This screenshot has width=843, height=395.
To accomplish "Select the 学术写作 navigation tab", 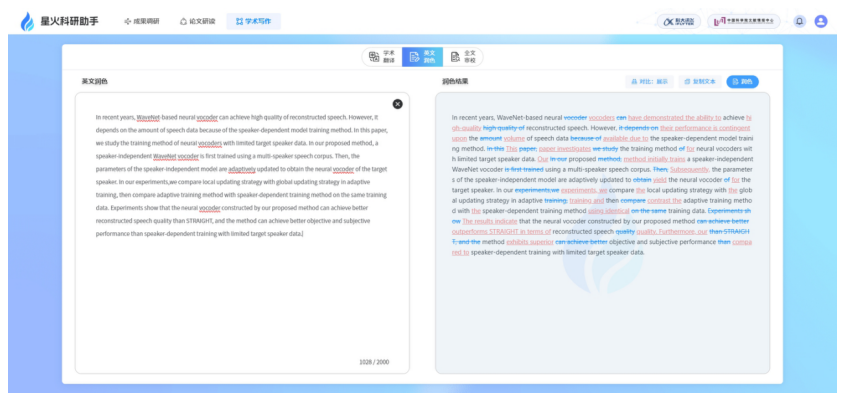I will click(x=253, y=21).
